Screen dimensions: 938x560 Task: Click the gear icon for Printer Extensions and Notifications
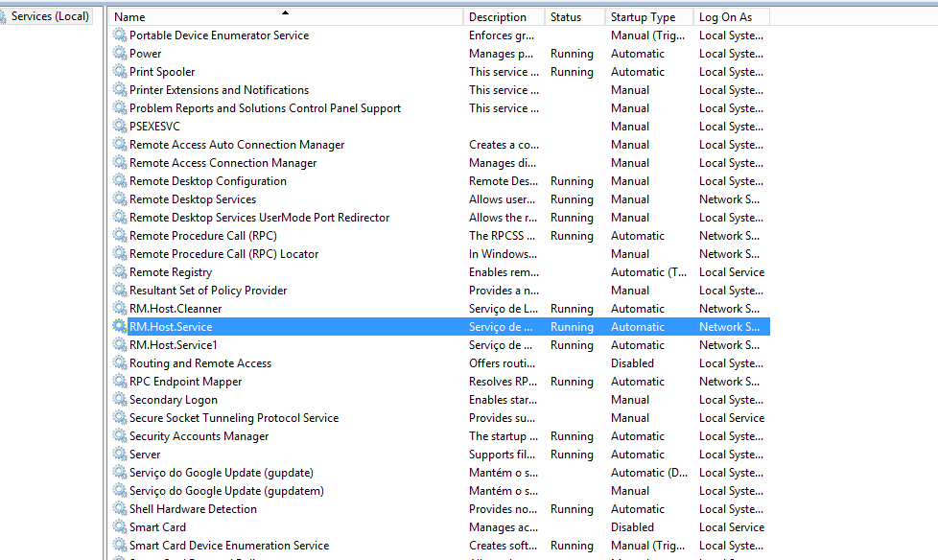point(120,90)
